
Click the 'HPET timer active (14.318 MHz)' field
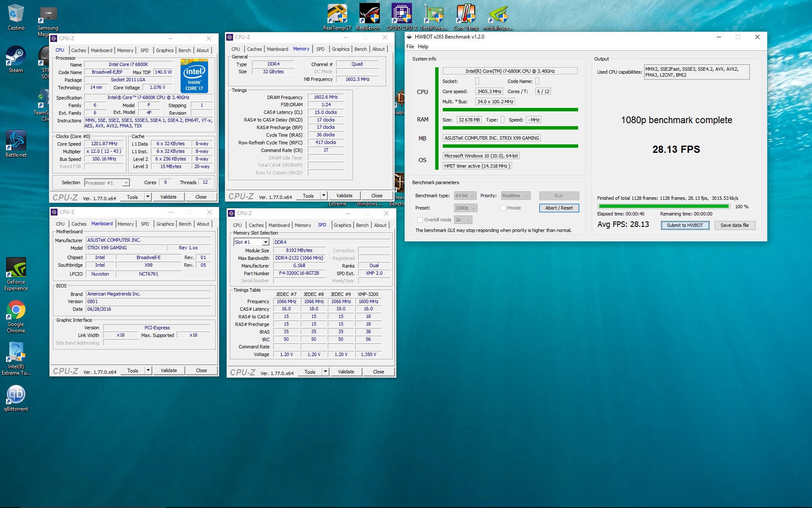[x=477, y=166]
